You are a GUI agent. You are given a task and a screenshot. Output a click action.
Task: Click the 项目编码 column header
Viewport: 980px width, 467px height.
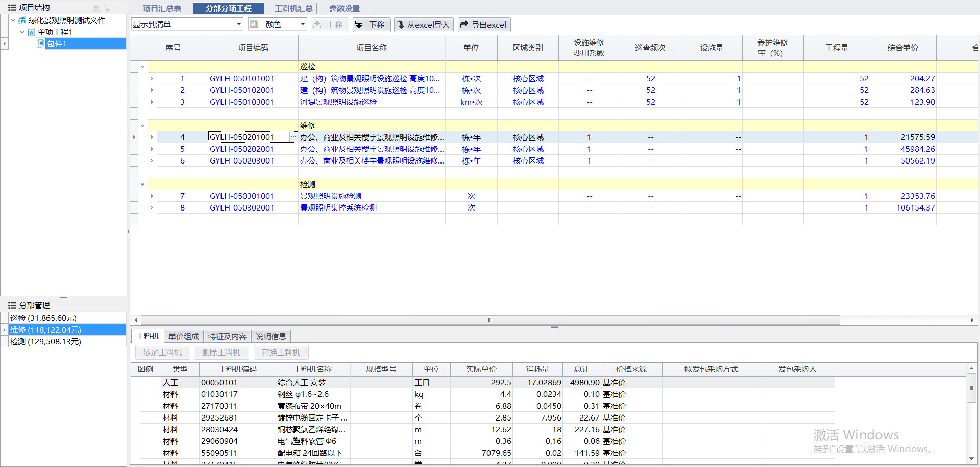[x=253, y=48]
